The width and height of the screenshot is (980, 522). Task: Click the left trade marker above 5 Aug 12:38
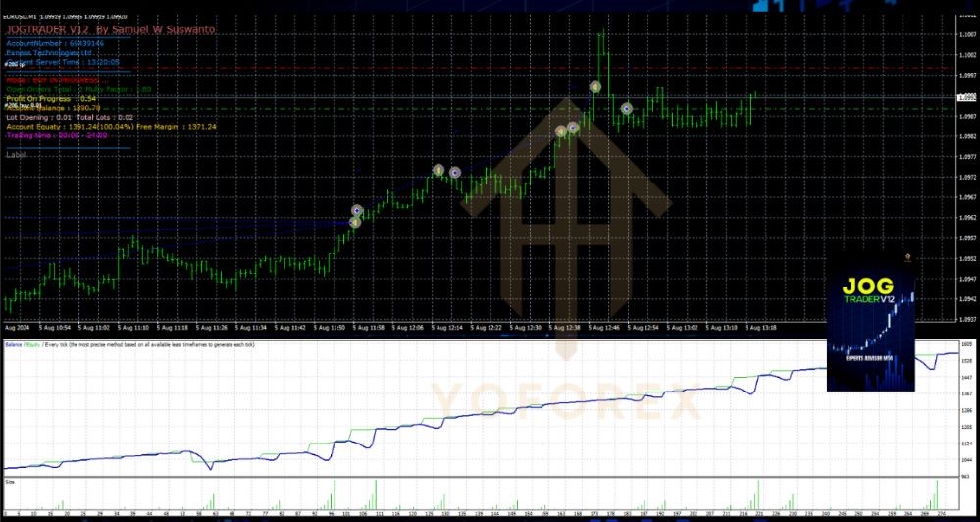click(x=561, y=131)
